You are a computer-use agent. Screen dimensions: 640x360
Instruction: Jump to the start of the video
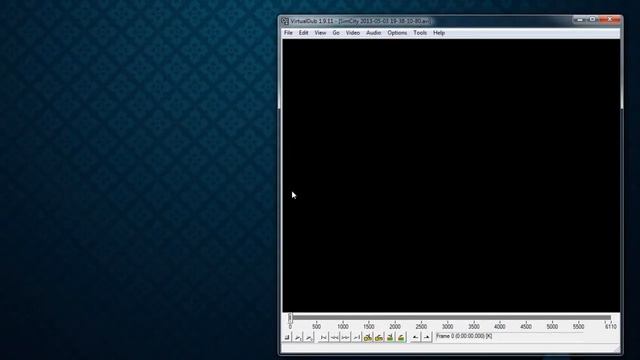pyautogui.click(x=323, y=337)
